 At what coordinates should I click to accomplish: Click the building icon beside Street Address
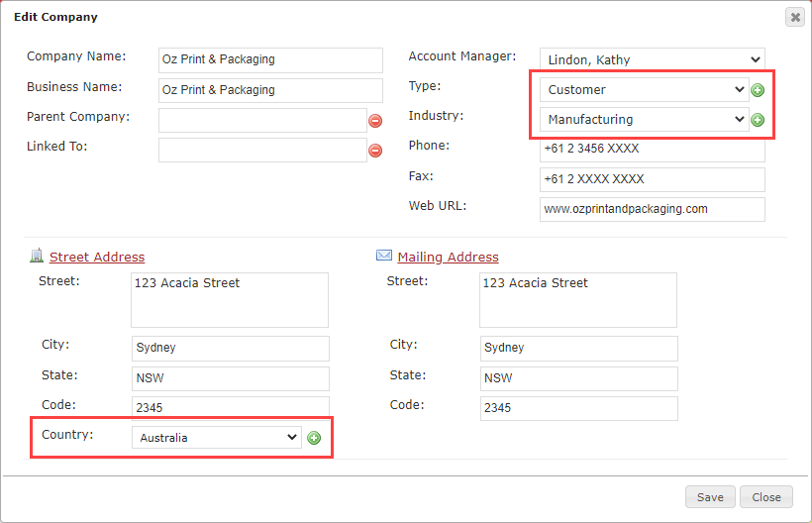(x=37, y=256)
